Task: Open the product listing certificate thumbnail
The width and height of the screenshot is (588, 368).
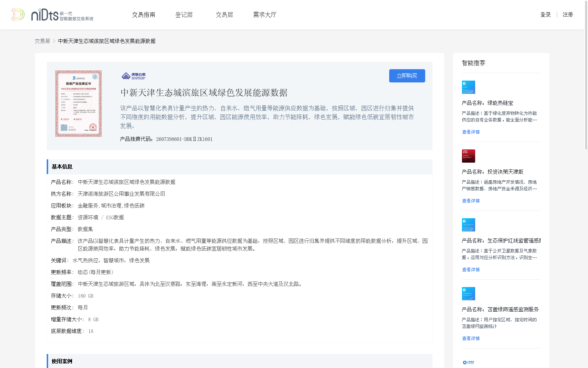Action: pos(79,103)
